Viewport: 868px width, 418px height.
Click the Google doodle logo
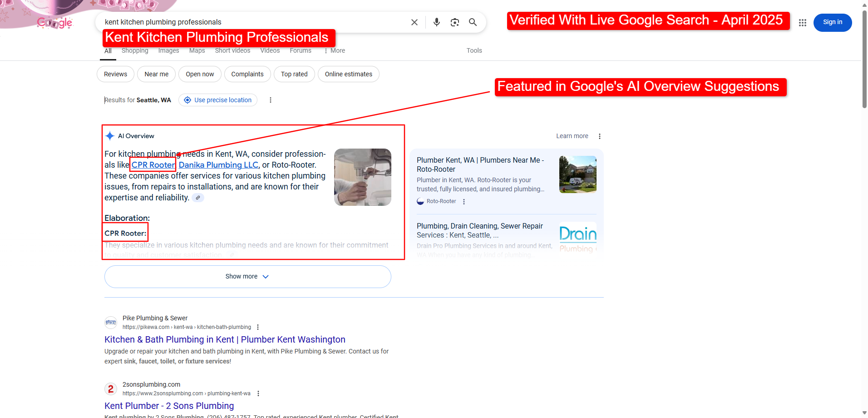pos(54,22)
